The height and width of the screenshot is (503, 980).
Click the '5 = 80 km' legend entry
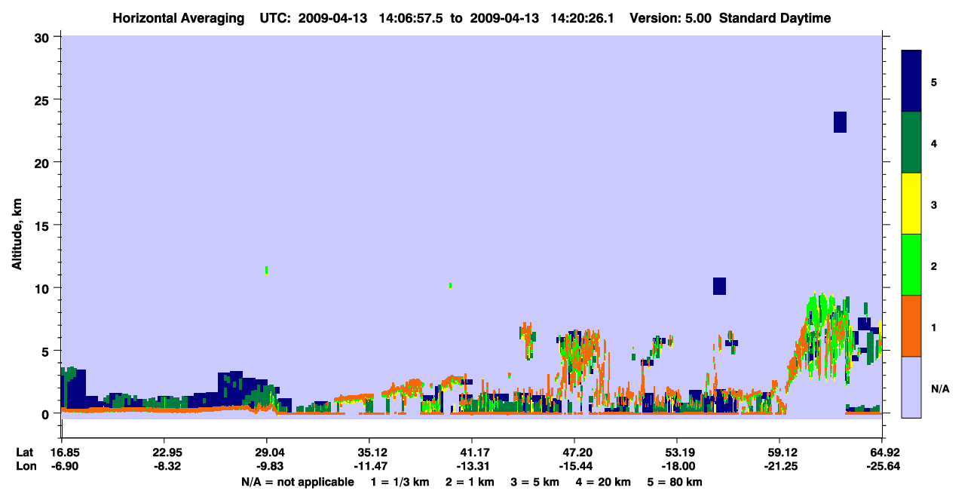click(x=676, y=482)
